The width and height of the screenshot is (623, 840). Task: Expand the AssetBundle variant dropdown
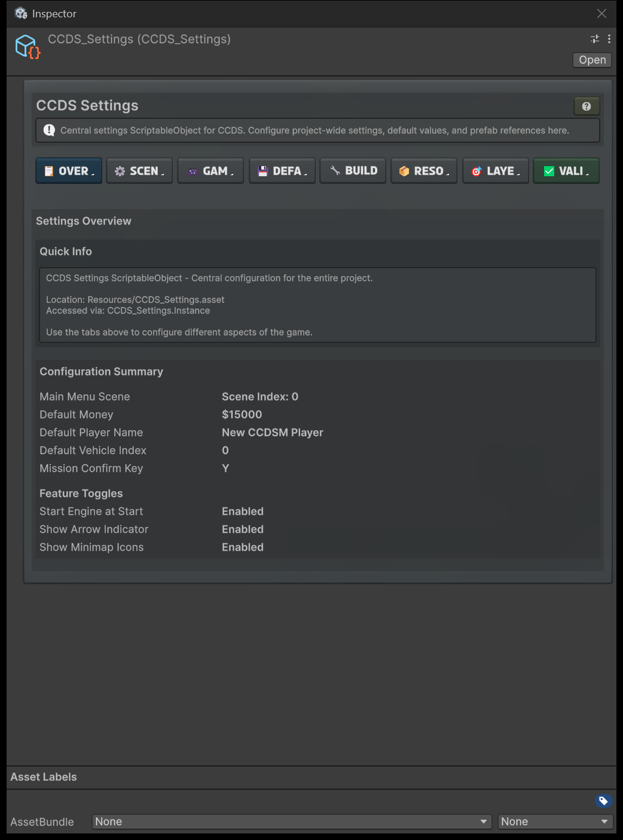click(555, 821)
